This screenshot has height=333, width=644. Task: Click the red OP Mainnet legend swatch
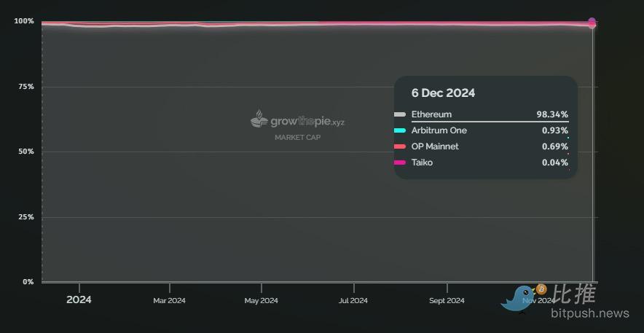[x=400, y=146]
